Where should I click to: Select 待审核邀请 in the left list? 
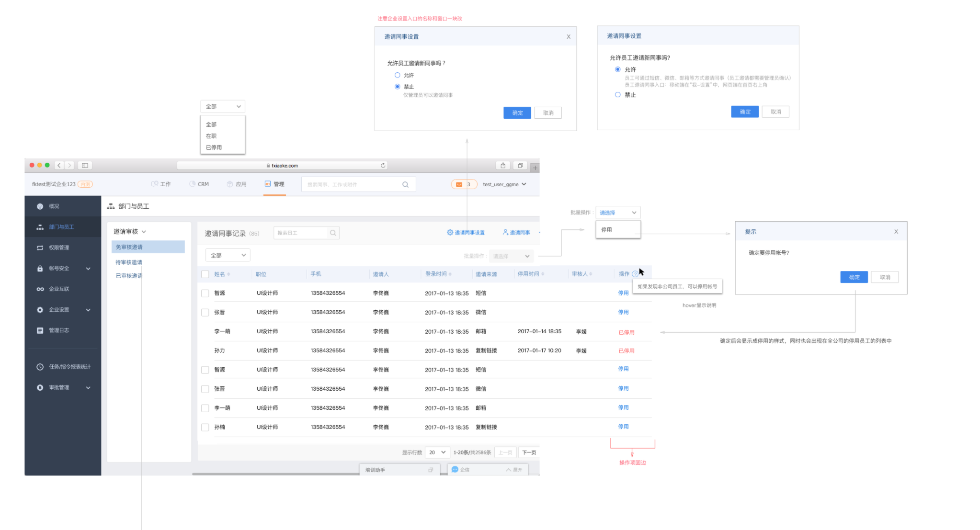(x=129, y=262)
